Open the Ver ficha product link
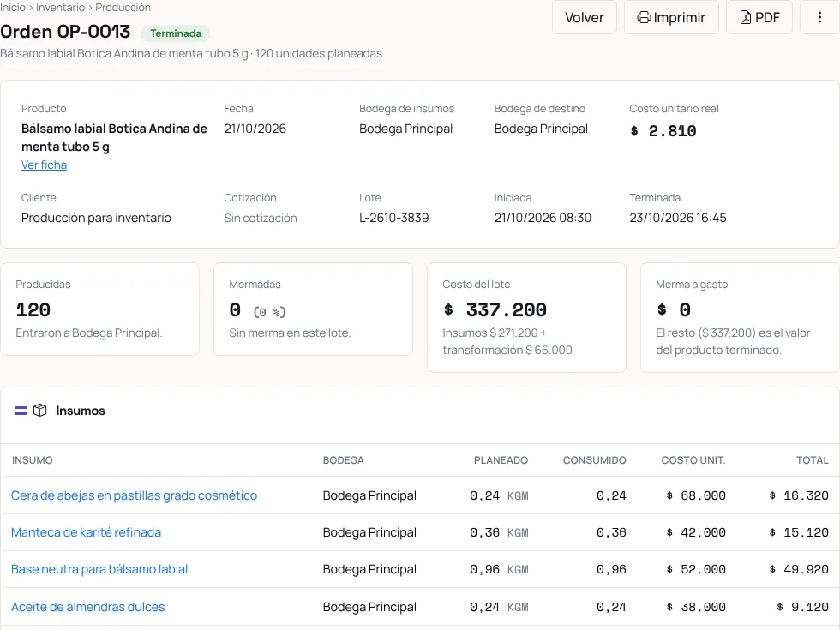This screenshot has width=840, height=630. 44,165
